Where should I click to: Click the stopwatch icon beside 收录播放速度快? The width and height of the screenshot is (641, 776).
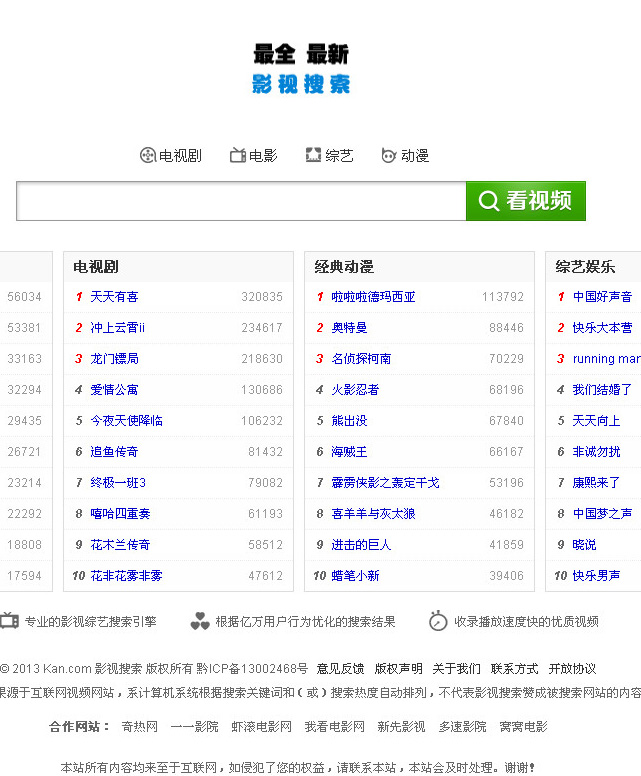point(438,621)
